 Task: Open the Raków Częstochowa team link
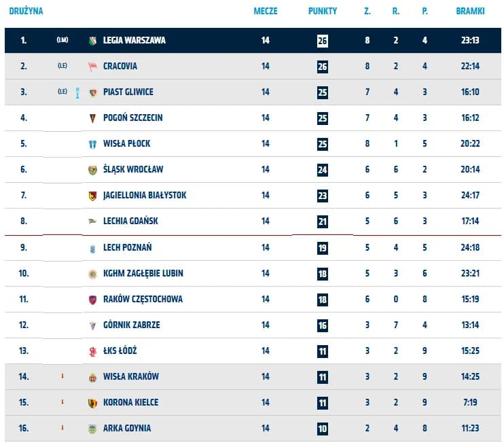point(143,300)
